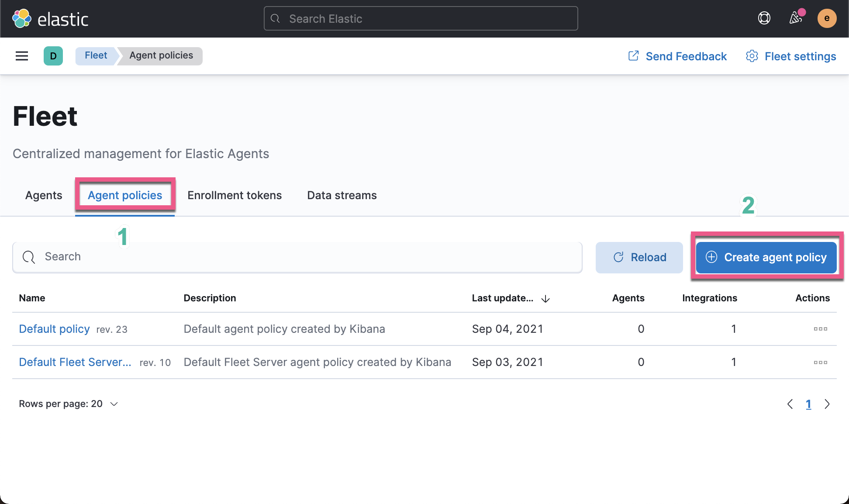Click the Fleet search input field

tap(297, 256)
